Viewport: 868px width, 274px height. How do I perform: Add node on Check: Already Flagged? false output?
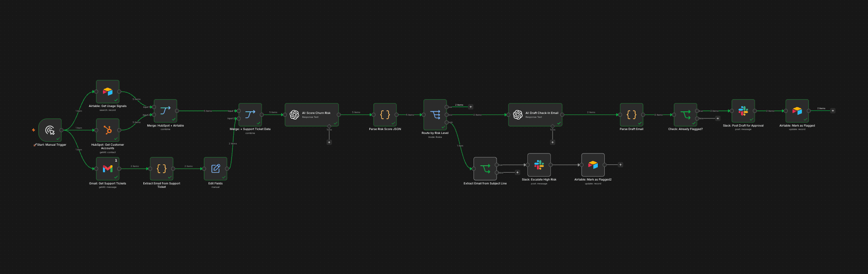coord(718,118)
